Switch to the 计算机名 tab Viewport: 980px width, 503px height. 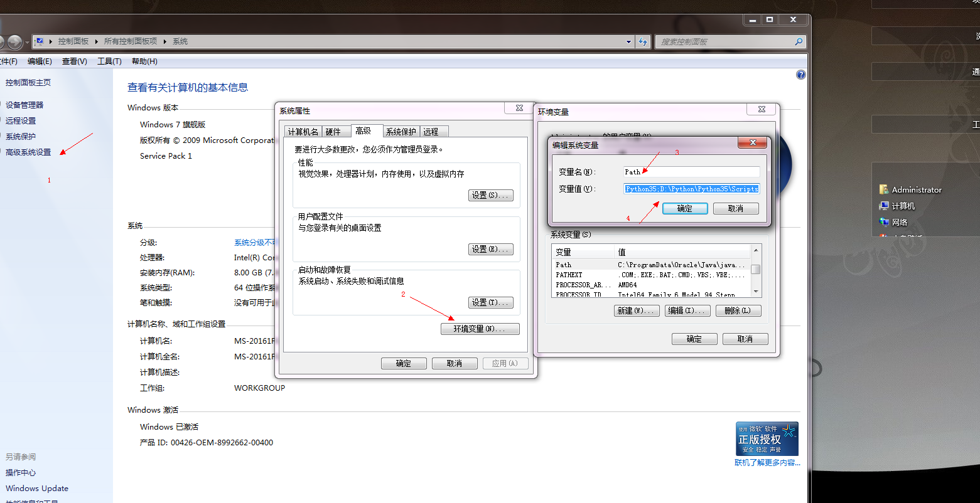point(303,132)
